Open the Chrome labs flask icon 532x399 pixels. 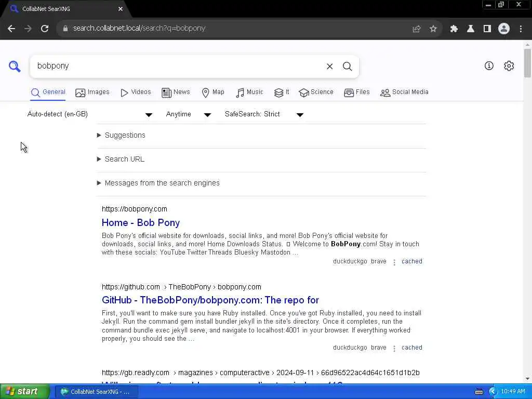[x=471, y=29]
